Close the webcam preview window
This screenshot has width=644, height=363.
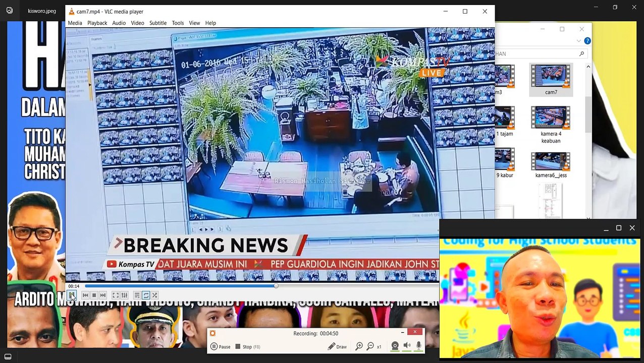[632, 228]
